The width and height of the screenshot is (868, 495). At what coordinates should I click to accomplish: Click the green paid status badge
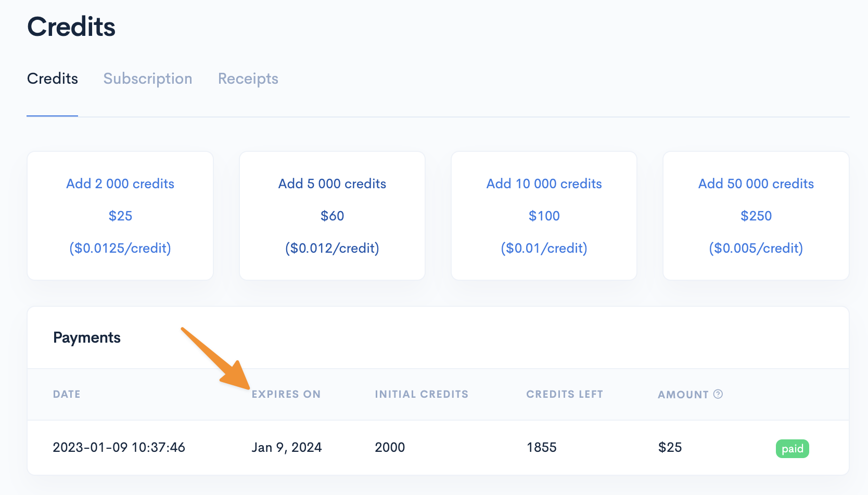point(792,449)
